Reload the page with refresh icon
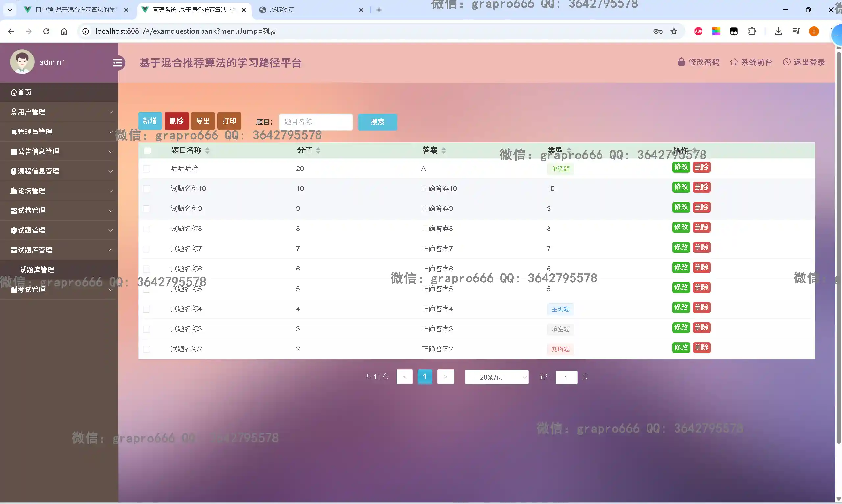Image resolution: width=842 pixels, height=504 pixels. pyautogui.click(x=46, y=31)
